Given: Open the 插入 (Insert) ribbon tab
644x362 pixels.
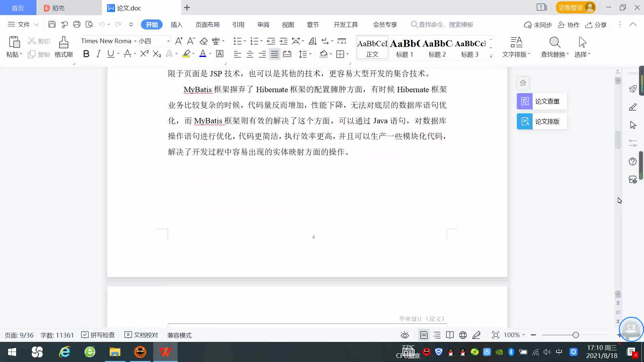Looking at the screenshot, I should click(176, 24).
